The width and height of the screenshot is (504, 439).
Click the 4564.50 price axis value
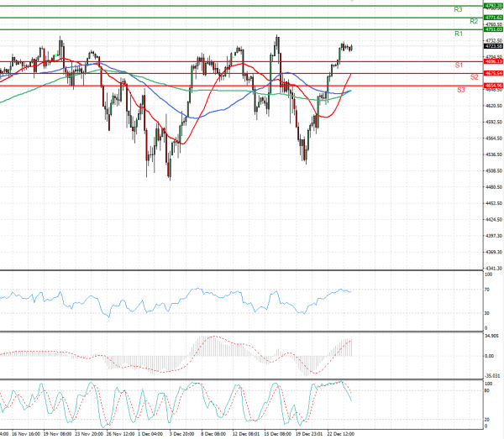494,138
